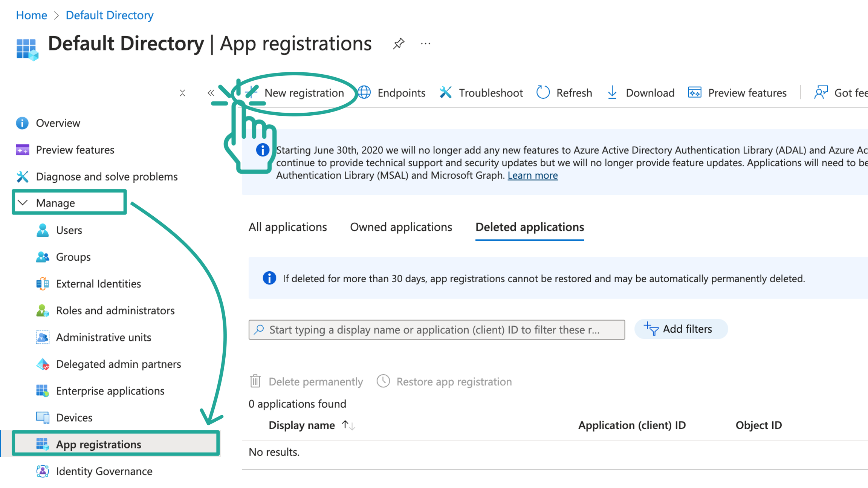Open Endpoints from the toolbar
Viewport: 868px width, 488px height.
392,93
